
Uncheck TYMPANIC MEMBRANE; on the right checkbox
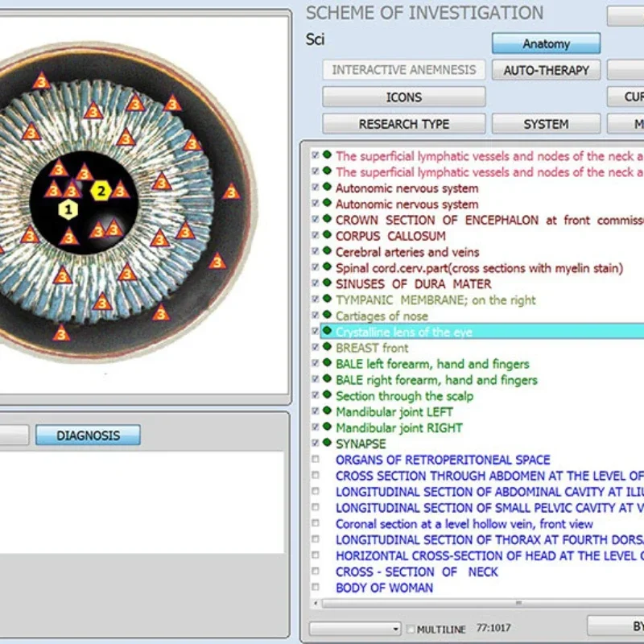pyautogui.click(x=315, y=299)
